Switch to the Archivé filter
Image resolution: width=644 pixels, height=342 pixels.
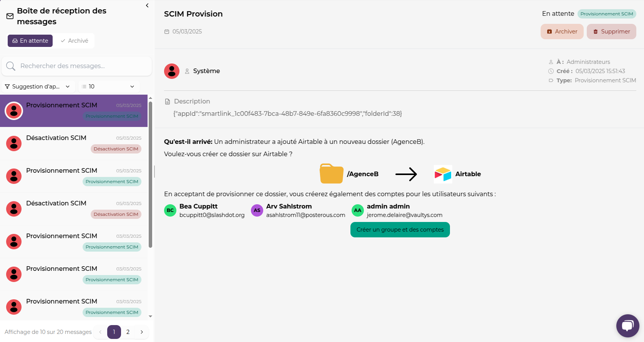pyautogui.click(x=75, y=41)
